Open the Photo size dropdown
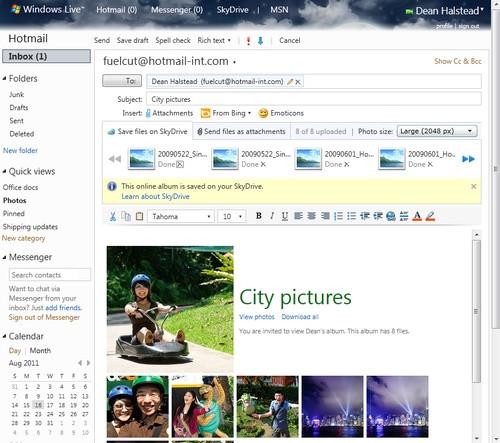500x443 pixels. [437, 131]
